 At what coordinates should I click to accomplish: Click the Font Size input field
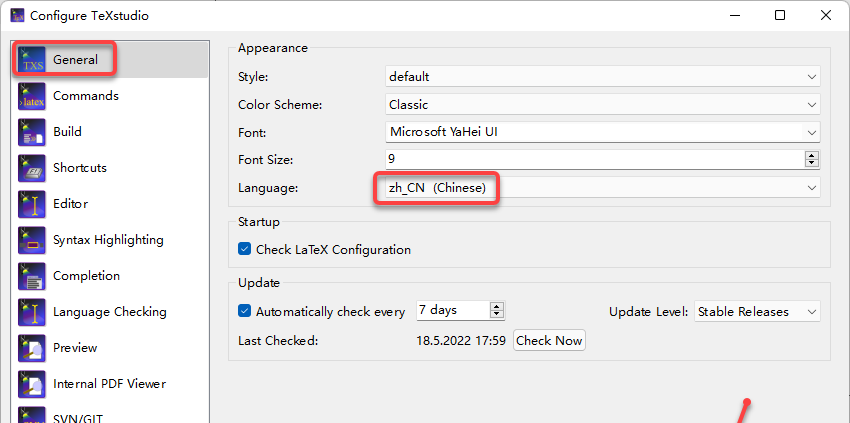595,159
